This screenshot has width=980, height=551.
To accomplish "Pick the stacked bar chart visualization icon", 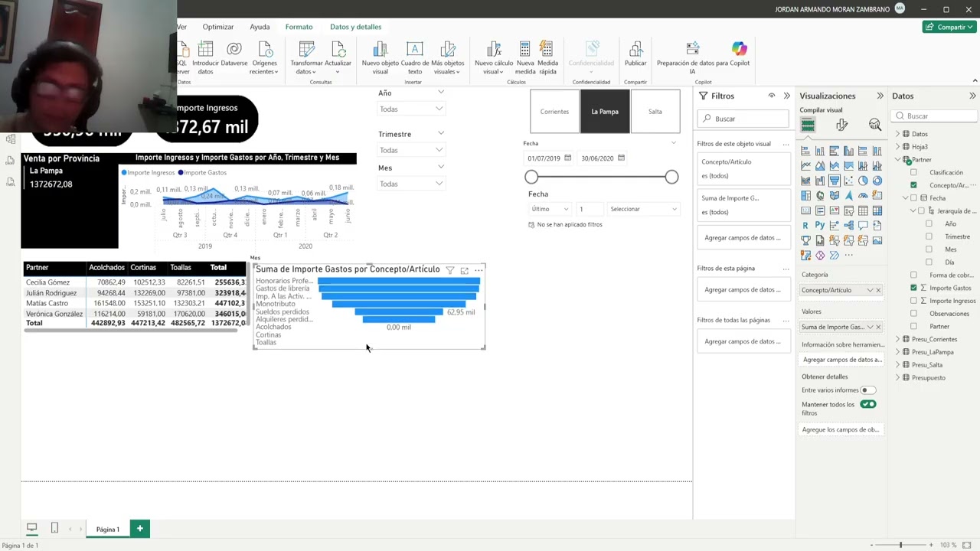I will coord(805,151).
